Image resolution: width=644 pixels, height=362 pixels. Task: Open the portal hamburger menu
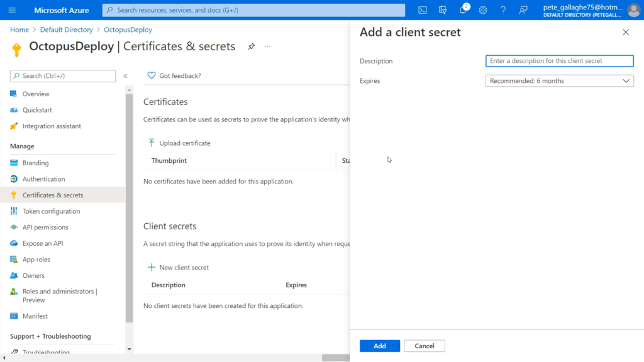coord(12,10)
